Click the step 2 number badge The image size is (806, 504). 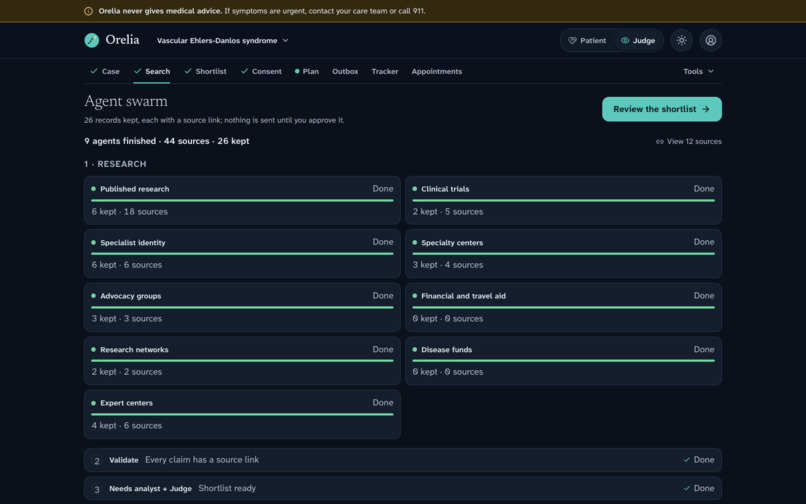click(x=97, y=461)
